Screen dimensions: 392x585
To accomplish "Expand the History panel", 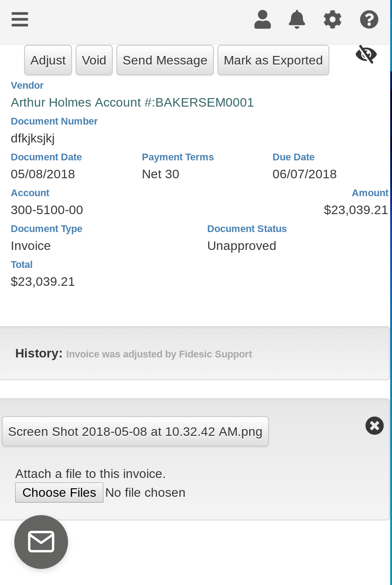I will click(39, 353).
